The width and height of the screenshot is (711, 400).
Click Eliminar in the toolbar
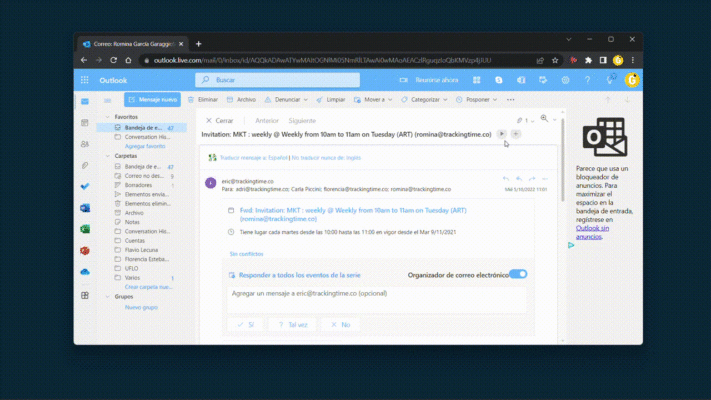203,100
